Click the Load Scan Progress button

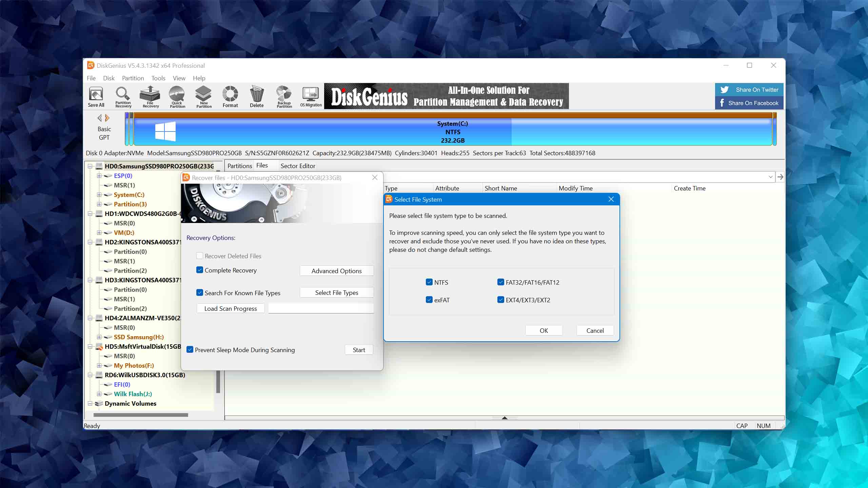[x=231, y=308]
